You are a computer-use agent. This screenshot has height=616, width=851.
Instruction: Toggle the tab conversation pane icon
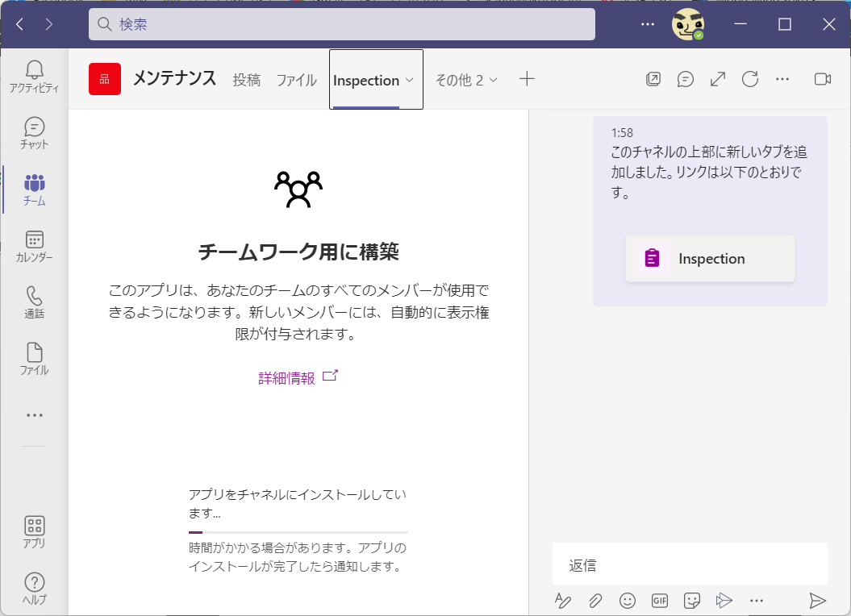pos(686,79)
